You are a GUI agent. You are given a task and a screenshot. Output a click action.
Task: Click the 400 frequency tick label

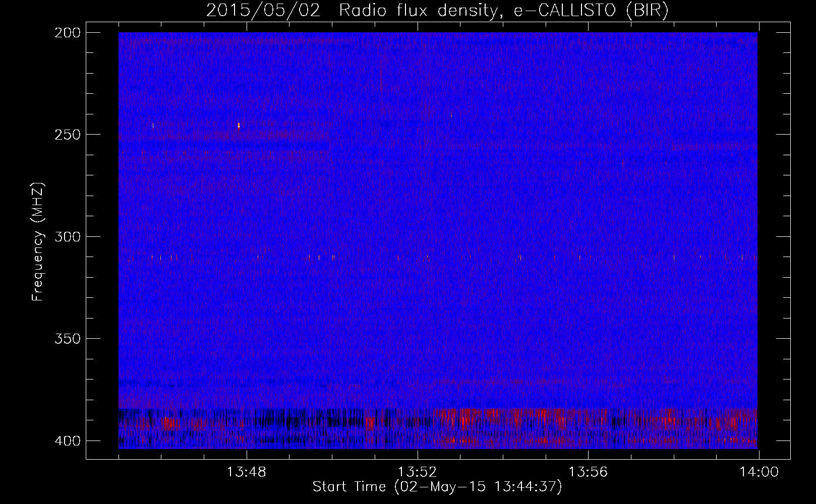68,441
